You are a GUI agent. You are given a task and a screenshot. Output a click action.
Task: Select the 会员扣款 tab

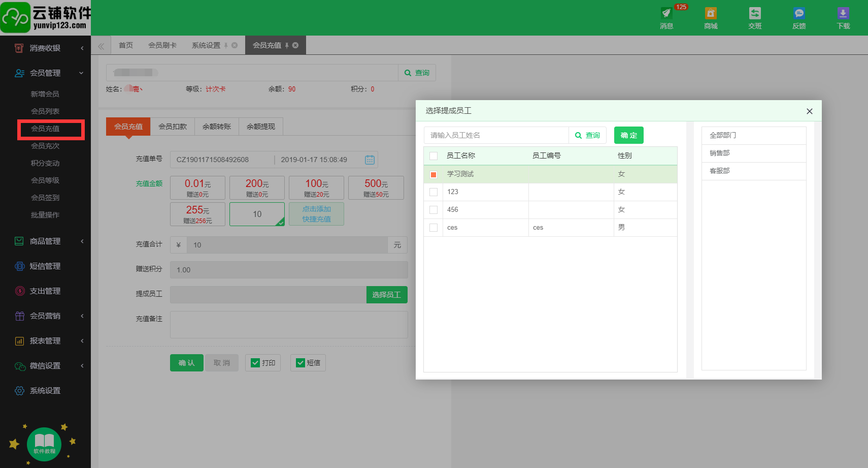(x=173, y=127)
